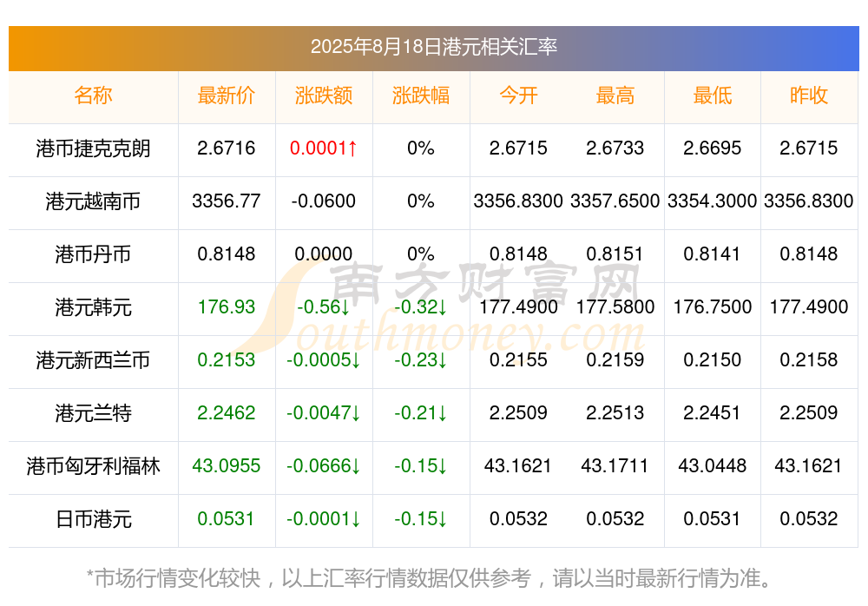Screen dimensions: 868x606
Task: Select the 涨跌幅 column header
Action: tap(421, 96)
